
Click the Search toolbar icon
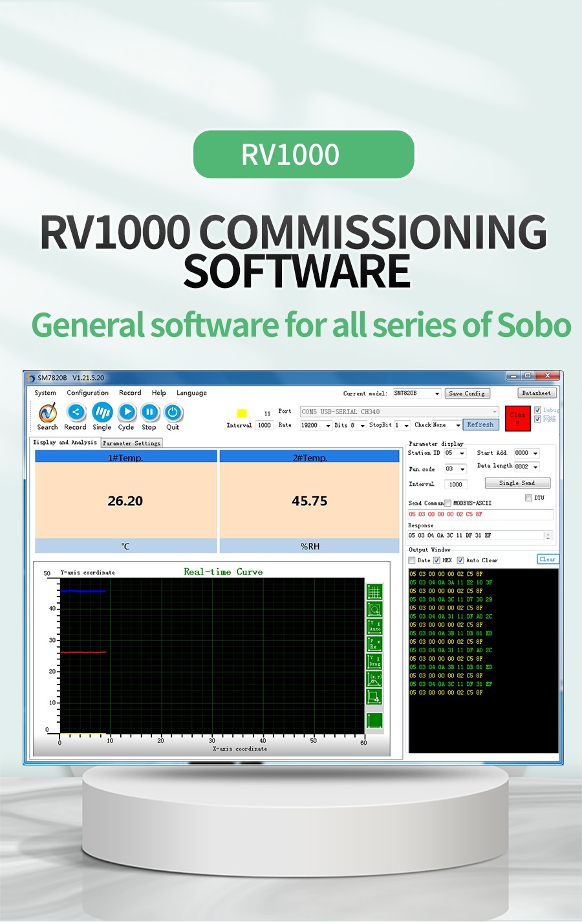click(x=48, y=413)
